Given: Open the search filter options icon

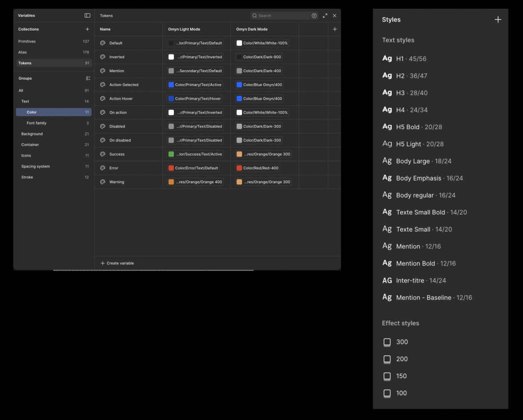Looking at the screenshot, I should (314, 15).
